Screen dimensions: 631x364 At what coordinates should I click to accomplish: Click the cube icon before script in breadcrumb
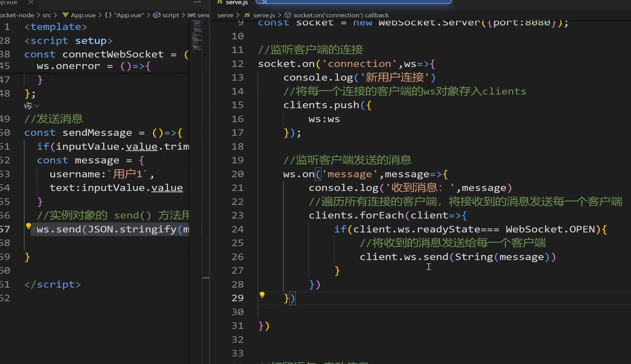click(156, 15)
